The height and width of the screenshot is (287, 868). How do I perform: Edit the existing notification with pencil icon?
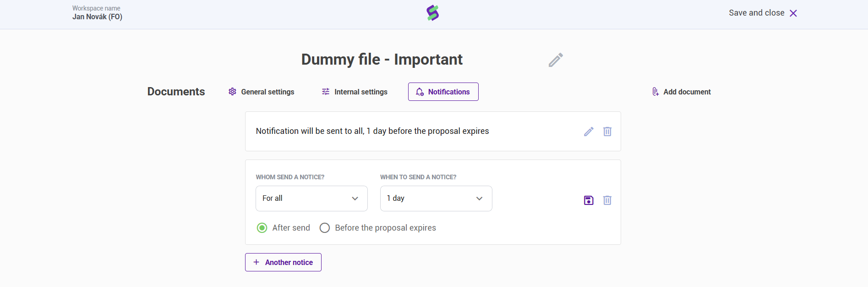click(589, 132)
